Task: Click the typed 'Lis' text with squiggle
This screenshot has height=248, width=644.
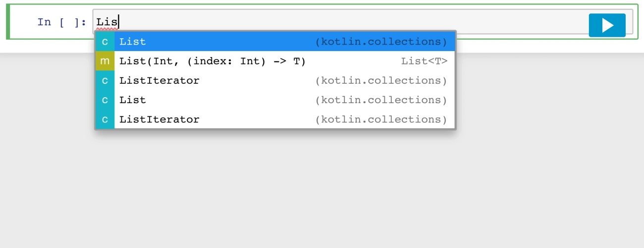Action: point(107,22)
